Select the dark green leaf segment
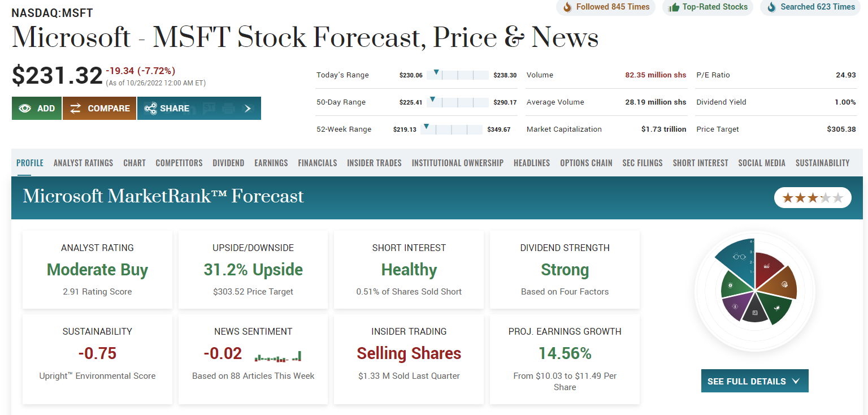 (776, 308)
